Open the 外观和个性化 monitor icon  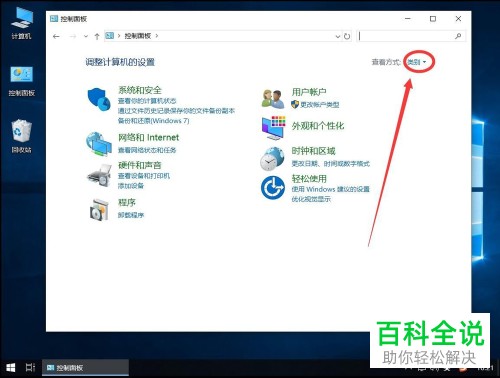pyautogui.click(x=273, y=128)
